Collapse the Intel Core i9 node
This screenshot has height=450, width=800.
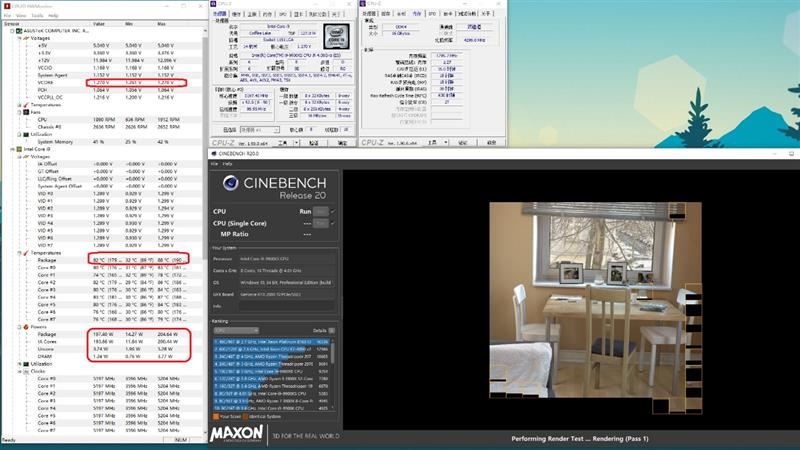click(x=12, y=149)
